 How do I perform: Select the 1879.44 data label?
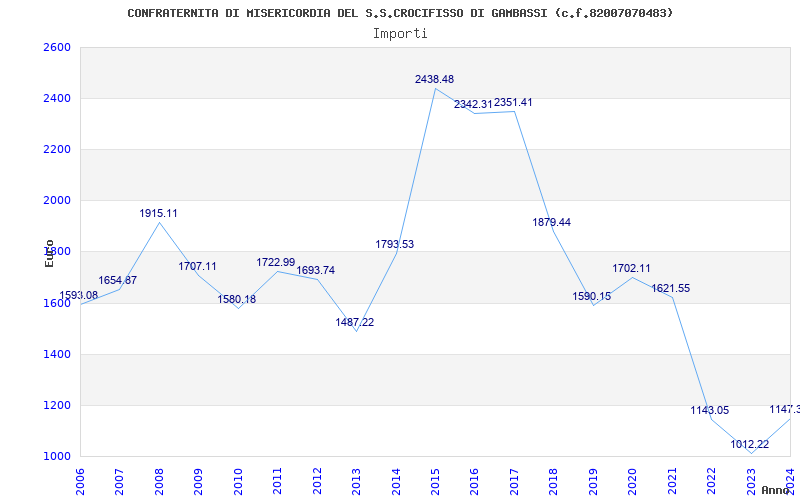click(552, 222)
